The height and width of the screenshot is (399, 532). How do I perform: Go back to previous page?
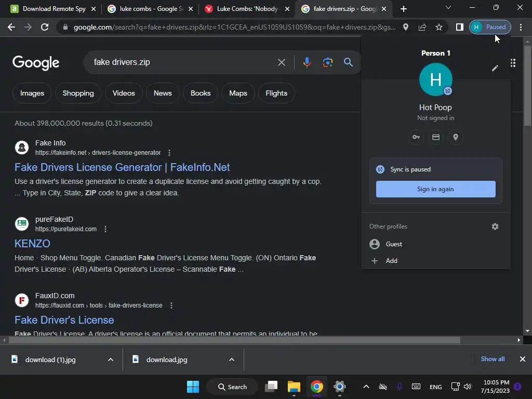11,27
